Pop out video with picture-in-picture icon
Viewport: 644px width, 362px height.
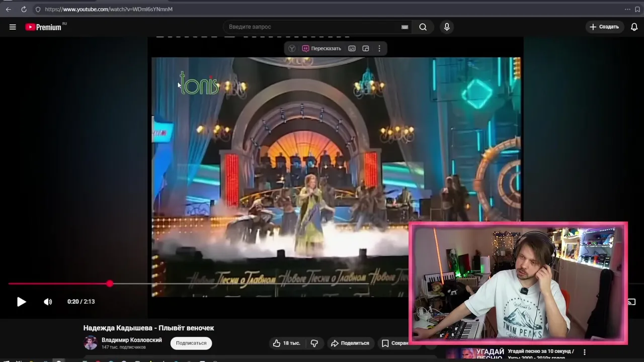[366, 48]
